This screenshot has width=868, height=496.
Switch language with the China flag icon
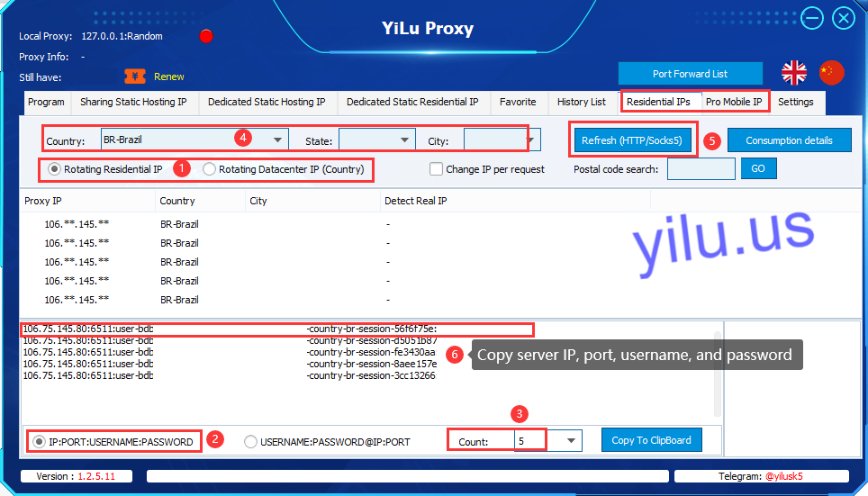coord(831,73)
